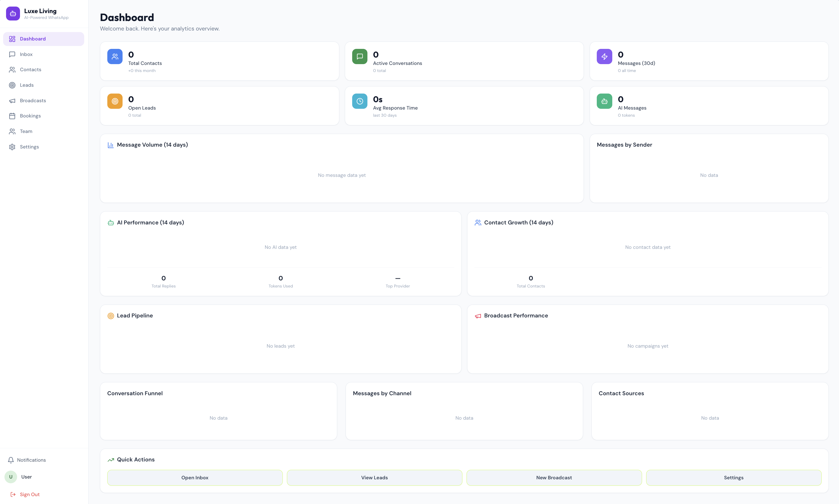The height and width of the screenshot is (504, 839).
Task: Click the Avg Response Time clock icon
Action: pyautogui.click(x=360, y=101)
